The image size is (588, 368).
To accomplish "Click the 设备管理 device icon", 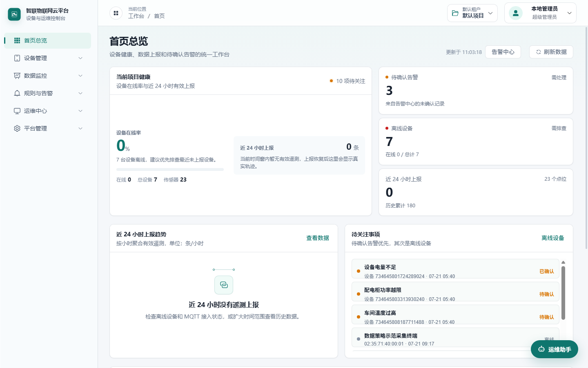I will (17, 58).
